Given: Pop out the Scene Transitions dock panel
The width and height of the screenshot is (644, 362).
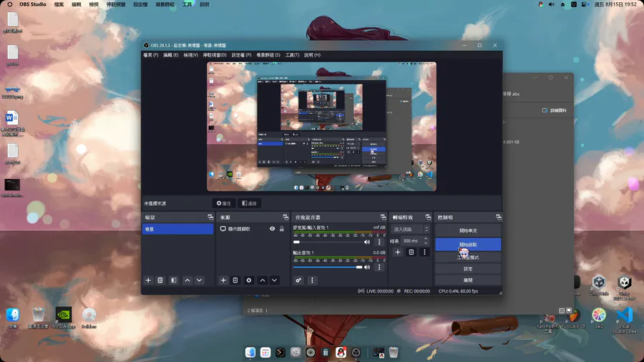Looking at the screenshot, I should [x=428, y=217].
